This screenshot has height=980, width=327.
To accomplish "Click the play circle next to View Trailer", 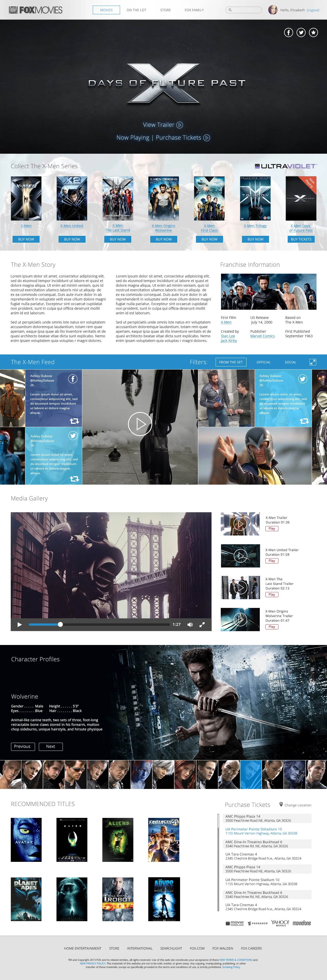I will [180, 125].
